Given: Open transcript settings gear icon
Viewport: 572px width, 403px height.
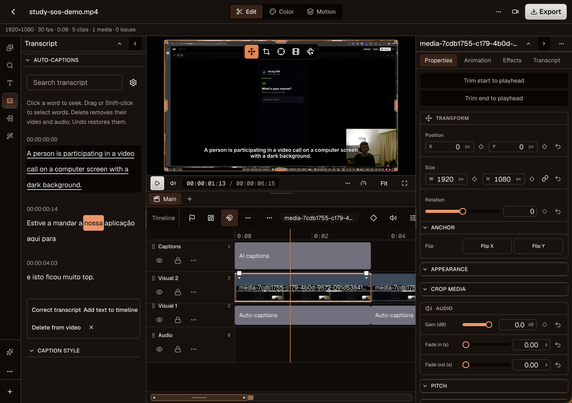Looking at the screenshot, I should [133, 82].
